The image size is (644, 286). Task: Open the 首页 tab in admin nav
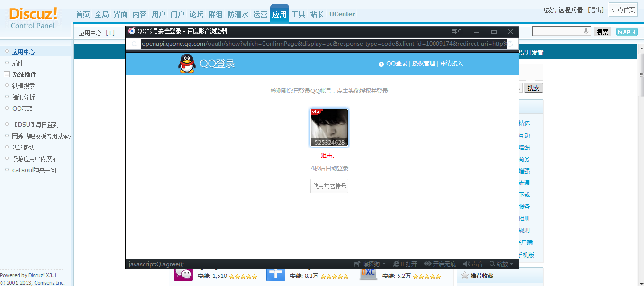click(x=83, y=14)
